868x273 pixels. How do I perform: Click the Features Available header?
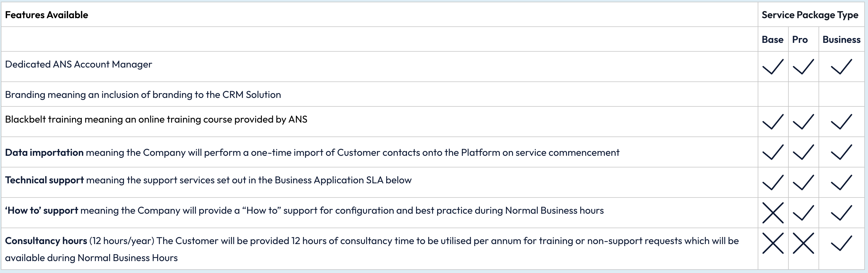(x=47, y=15)
